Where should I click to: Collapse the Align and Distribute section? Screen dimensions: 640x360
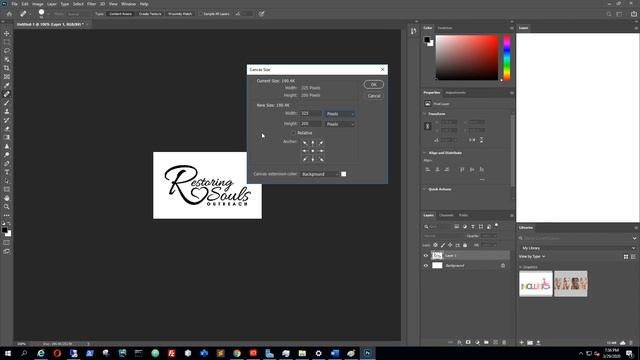click(x=424, y=153)
